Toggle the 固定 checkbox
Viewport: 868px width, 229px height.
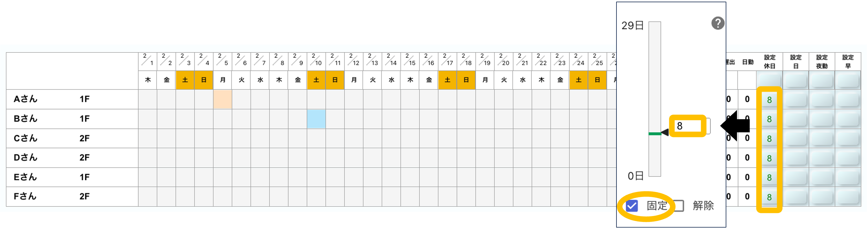632,206
